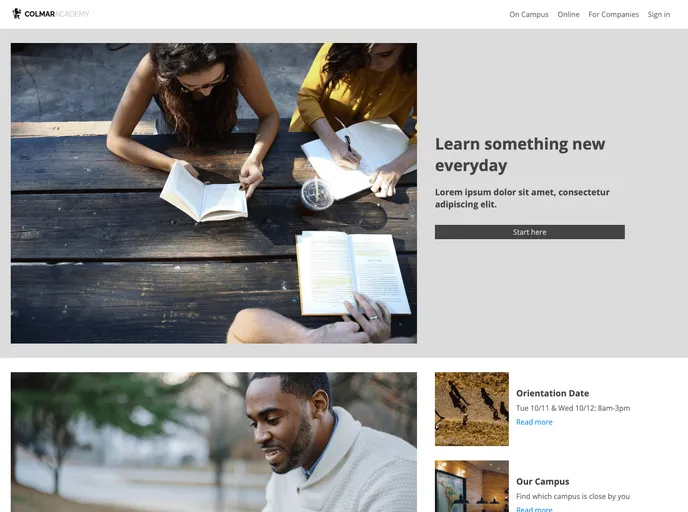Click the Find which campus description text
688x512 pixels.
coord(573,496)
